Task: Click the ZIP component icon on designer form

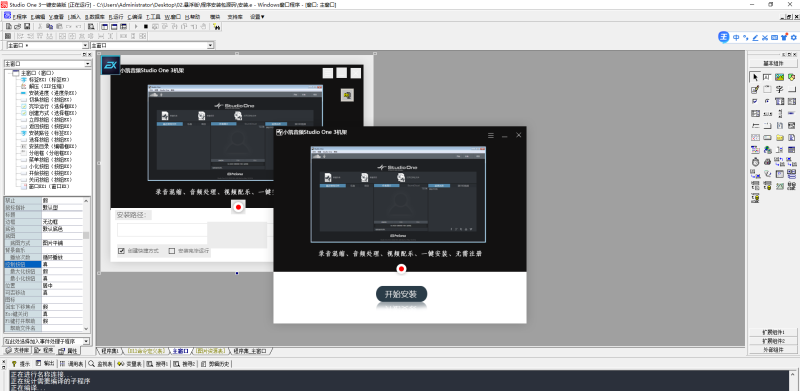Action: point(347,95)
